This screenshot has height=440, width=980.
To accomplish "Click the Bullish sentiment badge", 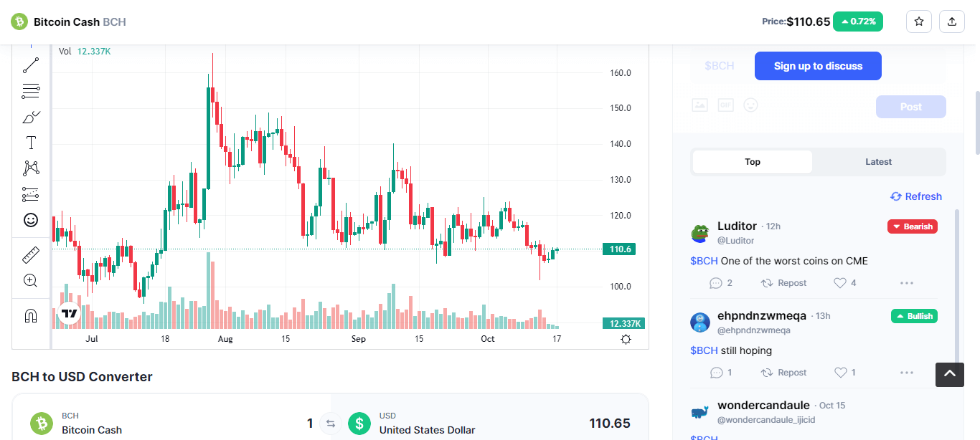I will point(914,316).
